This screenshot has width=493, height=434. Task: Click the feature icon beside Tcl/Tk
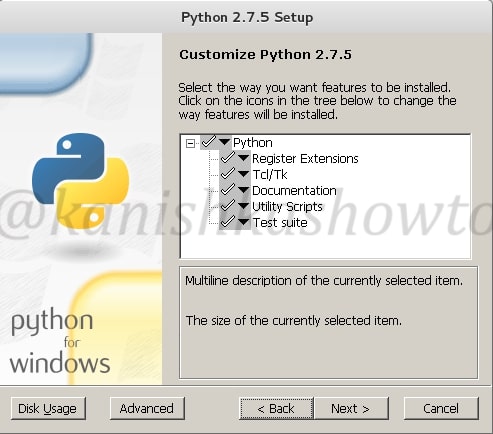pos(235,174)
